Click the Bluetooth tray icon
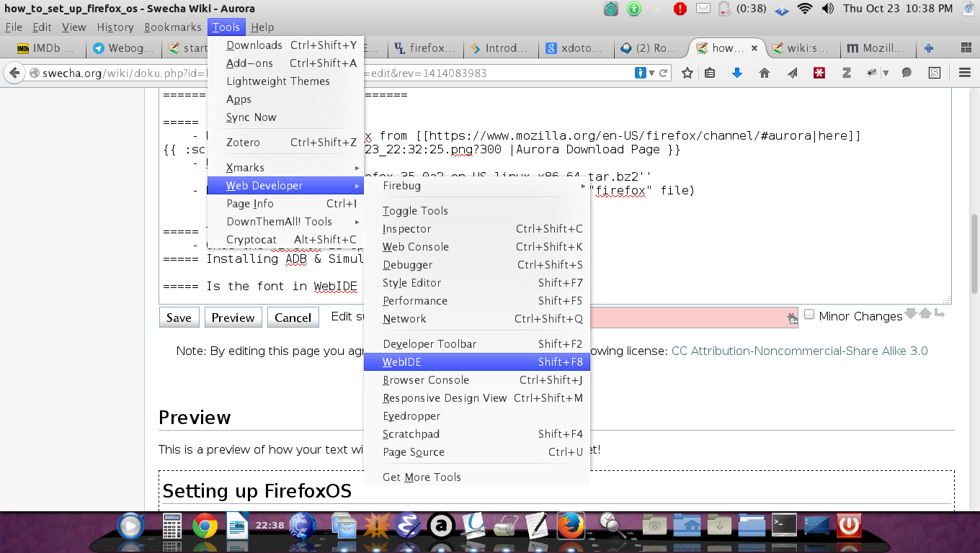Screen dimensions: 980x553 (x=782, y=9)
